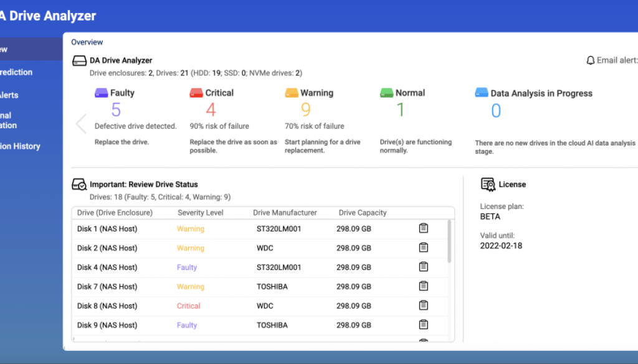Click the TOSHIBA manufacturer of Disk 7
638x364 pixels.
[272, 287]
